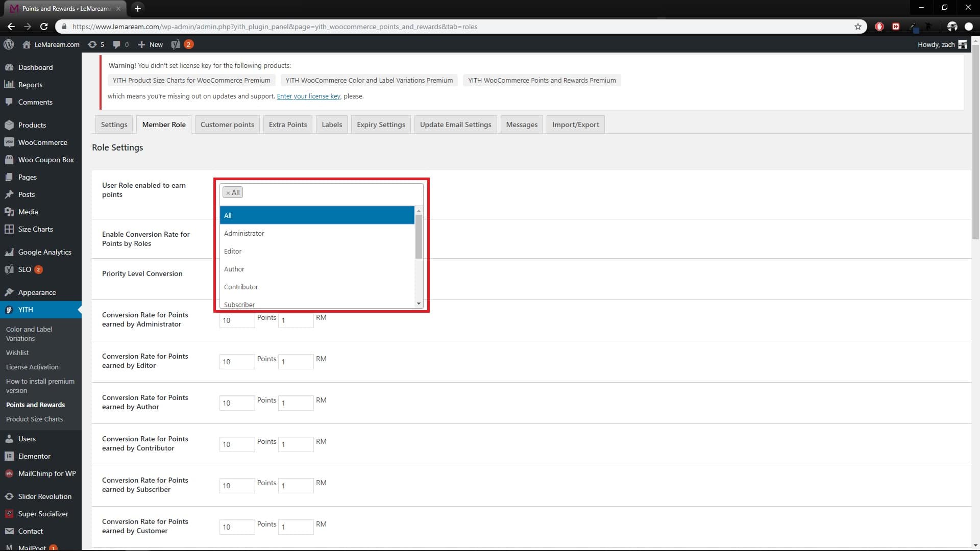Click Howdy, zach account menu
Viewport: 980px width, 551px height.
(x=942, y=44)
